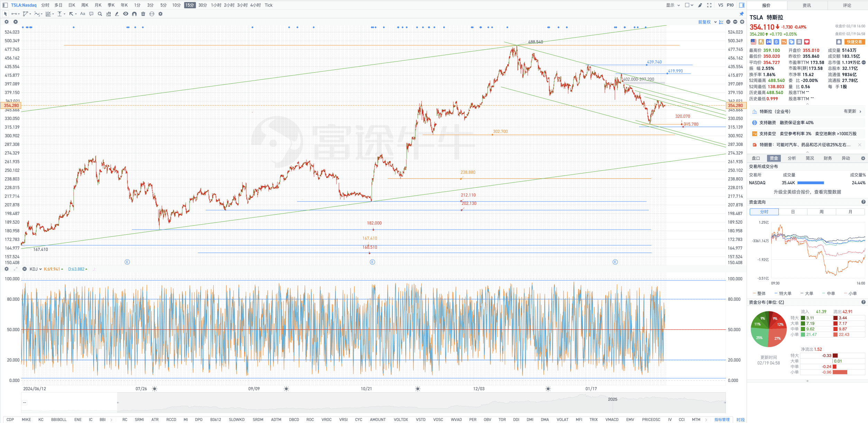Select 日 capital flow period

pos(793,212)
